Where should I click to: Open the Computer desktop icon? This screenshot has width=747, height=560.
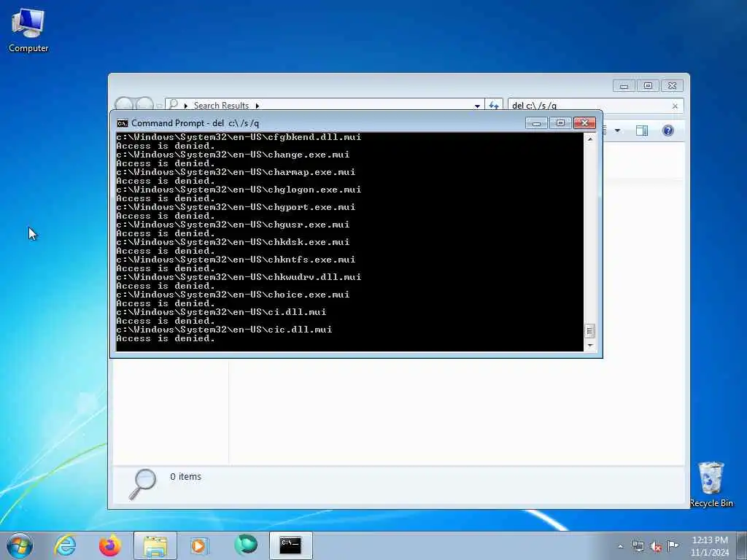click(x=28, y=30)
